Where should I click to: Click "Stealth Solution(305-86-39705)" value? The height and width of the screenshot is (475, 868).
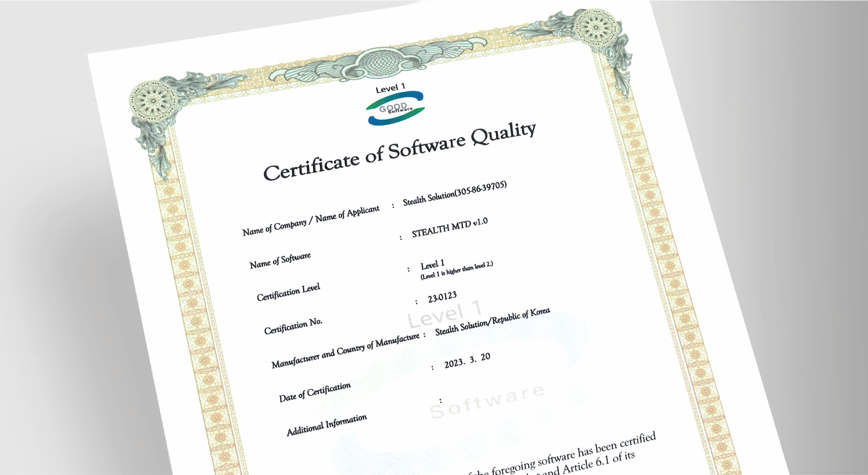coord(455,194)
